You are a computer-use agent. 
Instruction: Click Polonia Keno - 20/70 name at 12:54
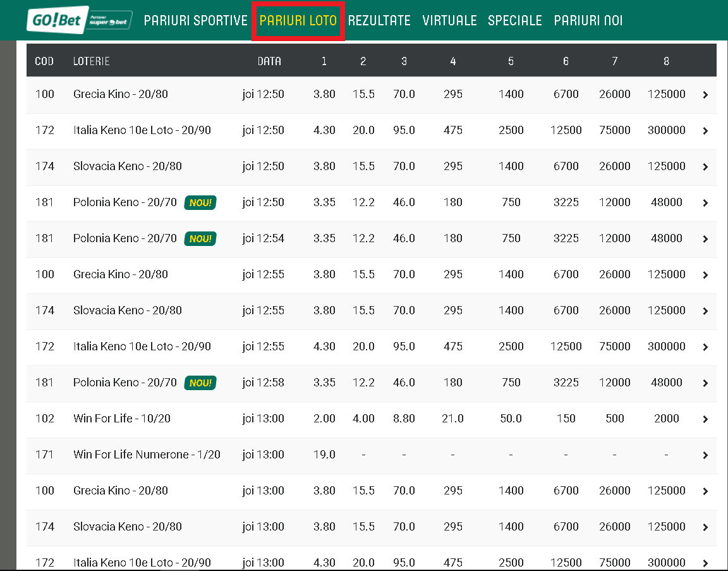click(x=125, y=238)
